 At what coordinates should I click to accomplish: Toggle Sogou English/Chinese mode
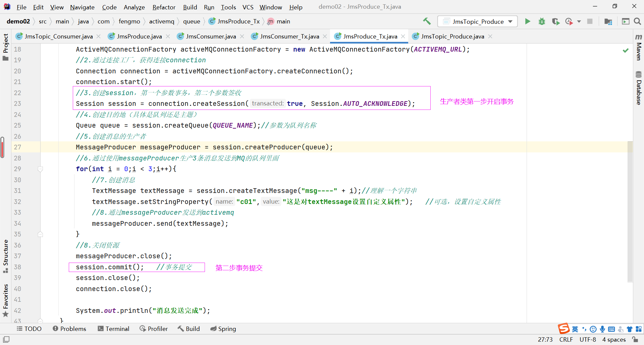[575, 329]
